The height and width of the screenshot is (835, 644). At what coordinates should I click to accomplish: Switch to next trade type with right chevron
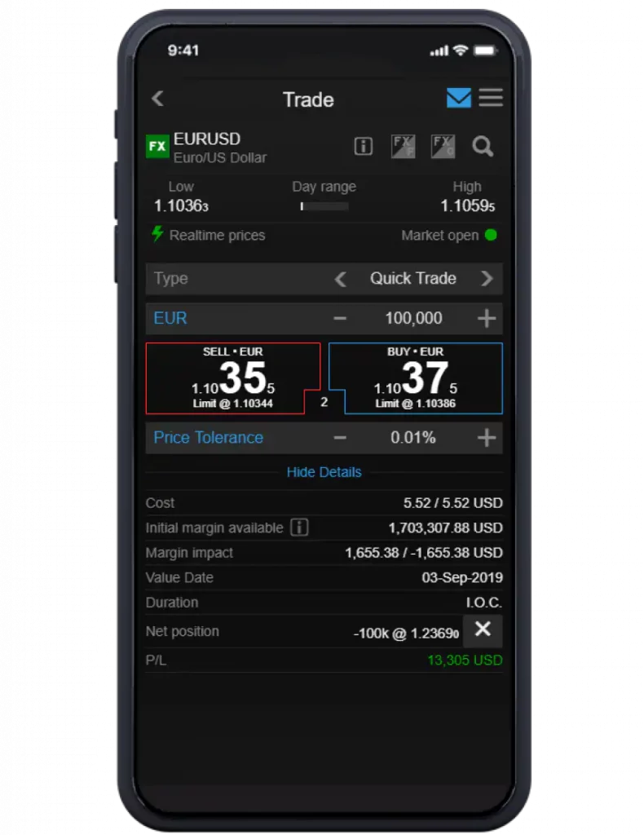coord(487,279)
